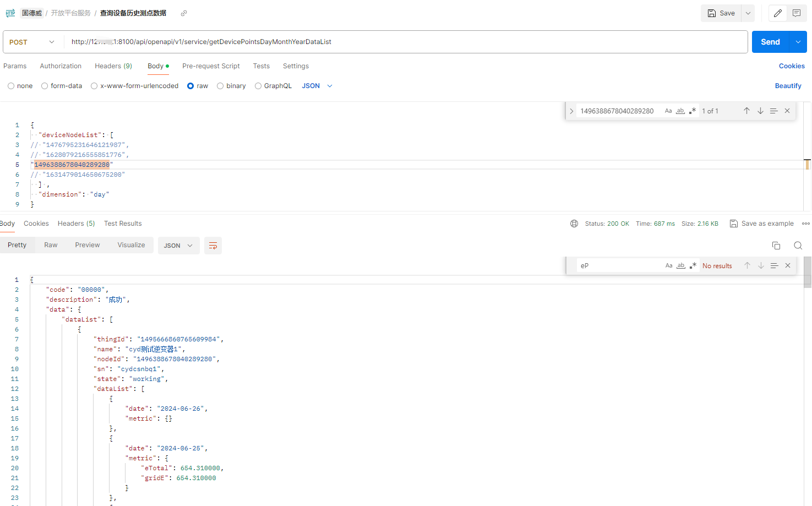Enable regex search with .* icon
812x506 pixels.
[693, 265]
